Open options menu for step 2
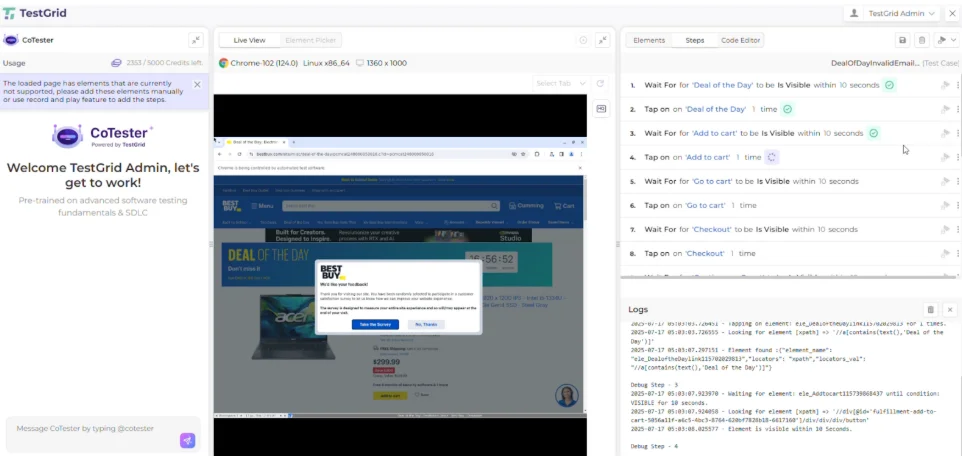 click(958, 109)
